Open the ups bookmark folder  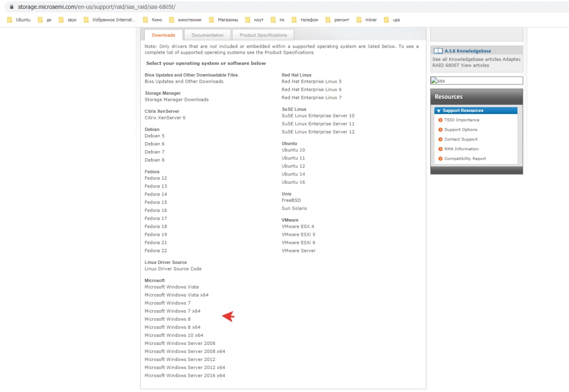pos(392,20)
